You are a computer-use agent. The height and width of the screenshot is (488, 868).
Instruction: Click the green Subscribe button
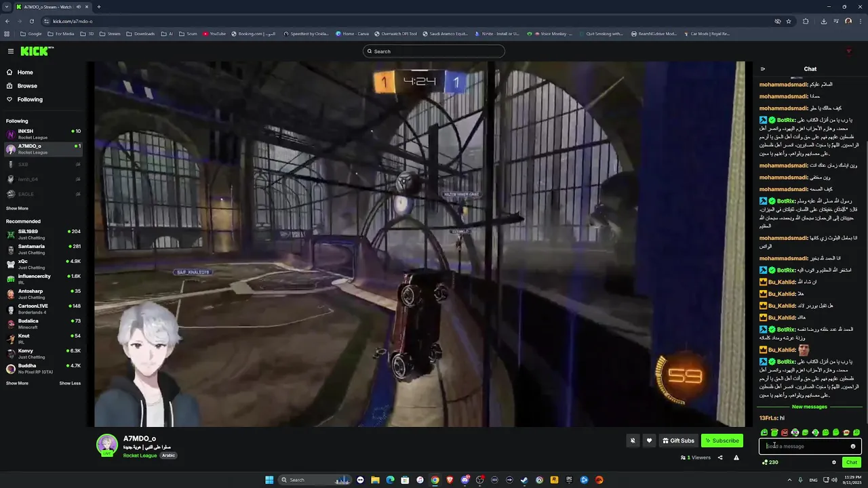coord(722,441)
